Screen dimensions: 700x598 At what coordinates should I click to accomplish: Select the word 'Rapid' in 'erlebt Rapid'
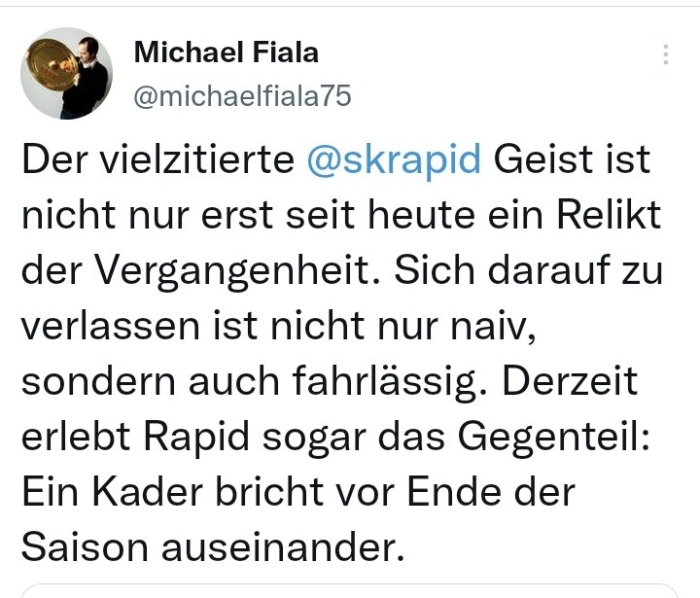click(196, 437)
